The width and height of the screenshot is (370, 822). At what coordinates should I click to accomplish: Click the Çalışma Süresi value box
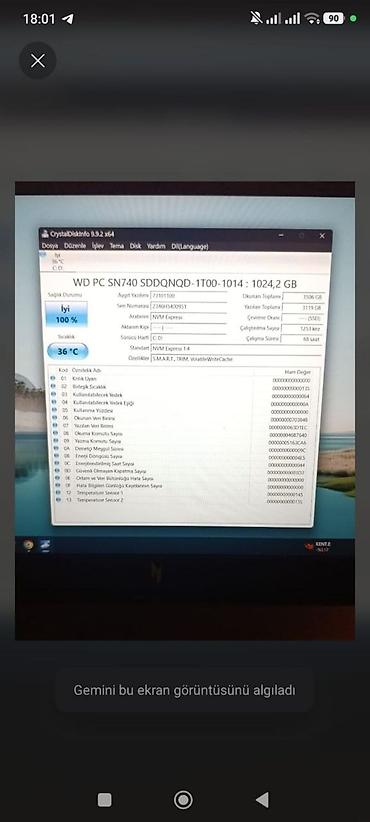(302, 339)
